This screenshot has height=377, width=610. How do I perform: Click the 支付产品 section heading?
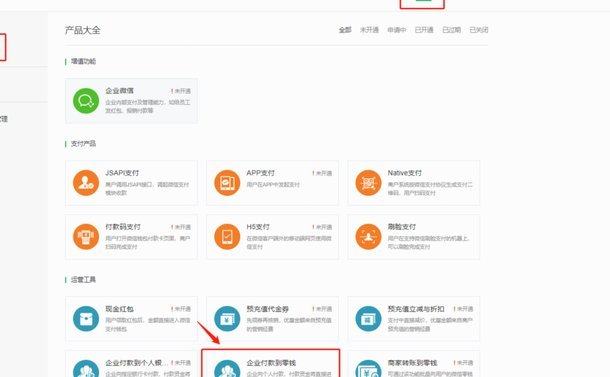(83, 144)
